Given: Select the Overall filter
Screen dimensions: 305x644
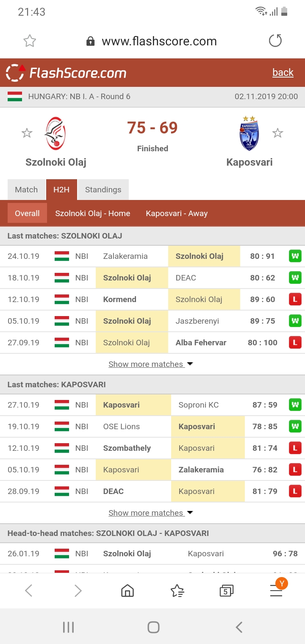Looking at the screenshot, I should point(27,213).
